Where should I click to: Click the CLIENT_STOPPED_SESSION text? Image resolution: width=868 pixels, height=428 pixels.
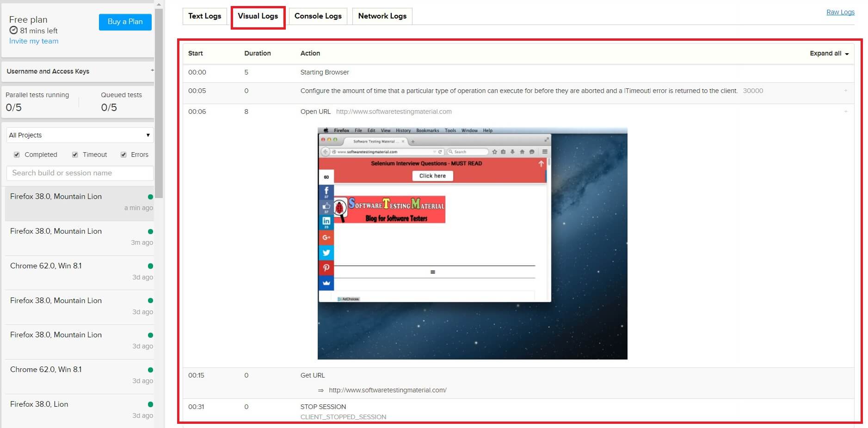[x=343, y=417]
